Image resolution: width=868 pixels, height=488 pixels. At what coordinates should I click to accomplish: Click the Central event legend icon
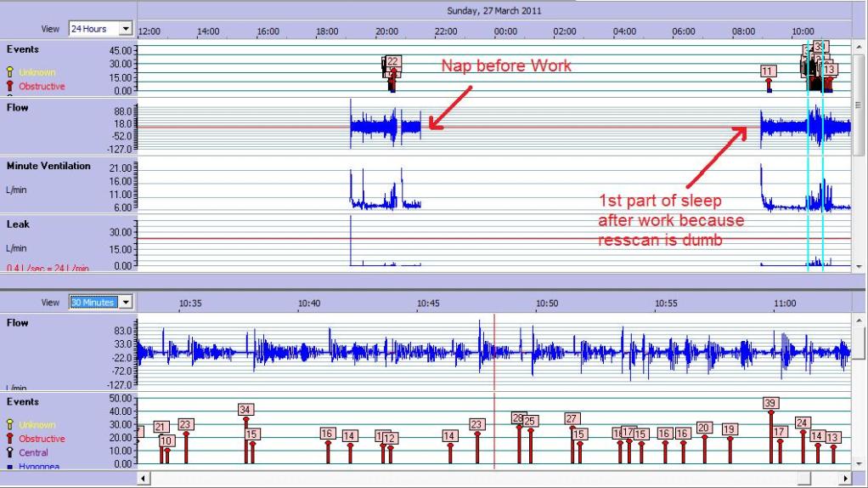click(x=10, y=453)
